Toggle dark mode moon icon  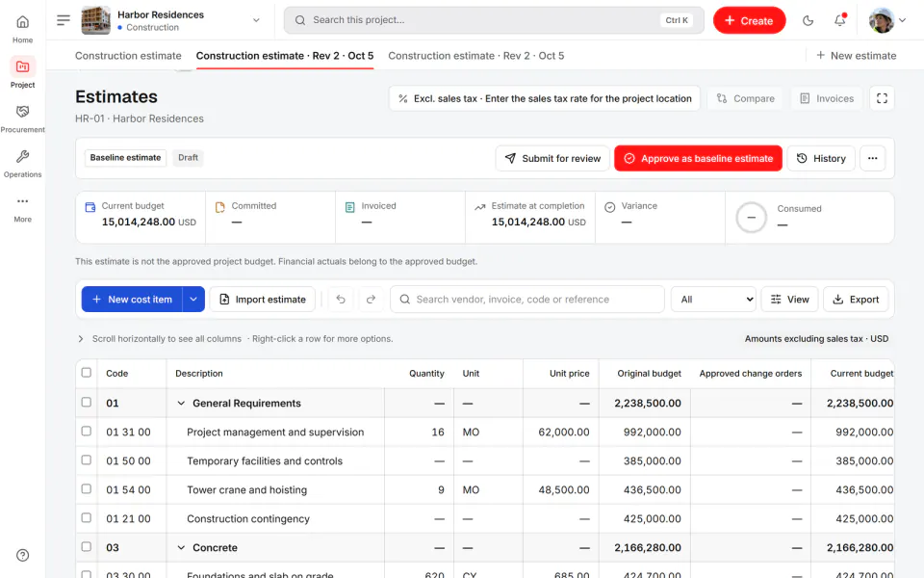coord(808,20)
